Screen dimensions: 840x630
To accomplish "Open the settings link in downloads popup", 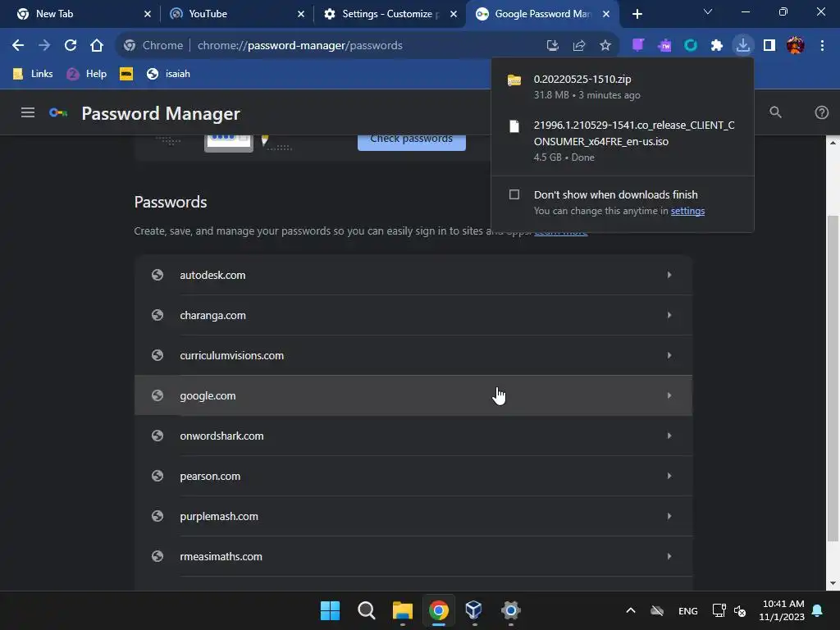I will (687, 211).
